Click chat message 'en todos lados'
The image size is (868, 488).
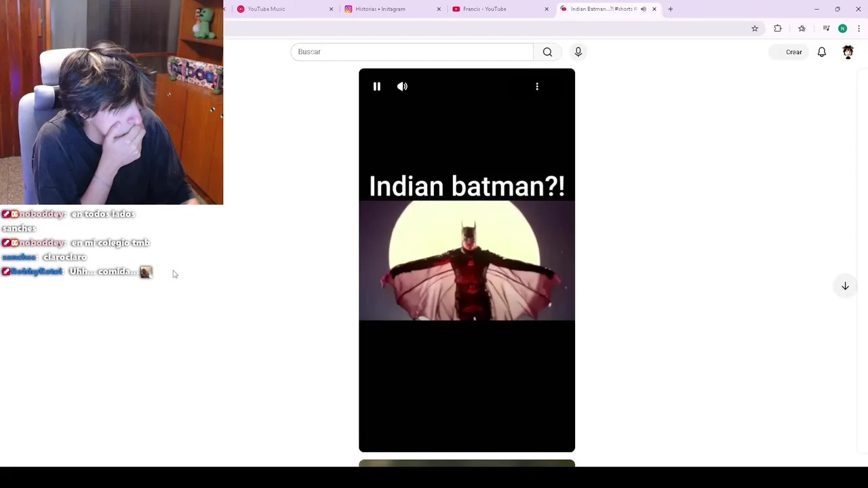103,214
